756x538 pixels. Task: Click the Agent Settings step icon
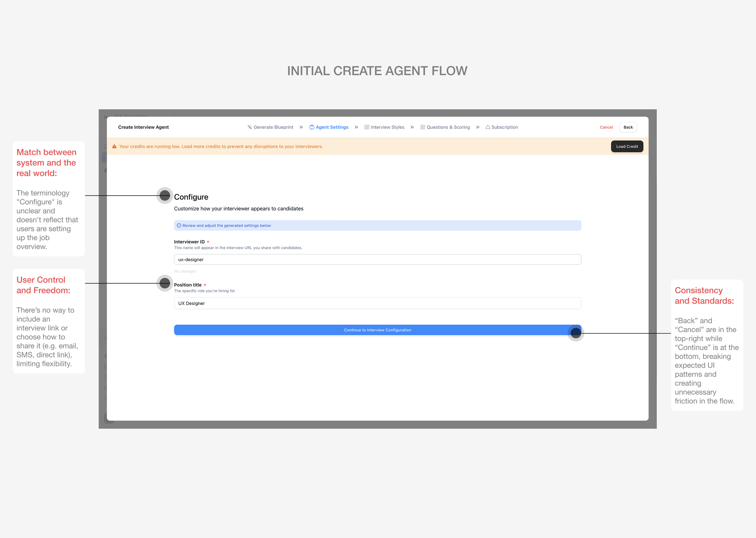click(x=311, y=127)
